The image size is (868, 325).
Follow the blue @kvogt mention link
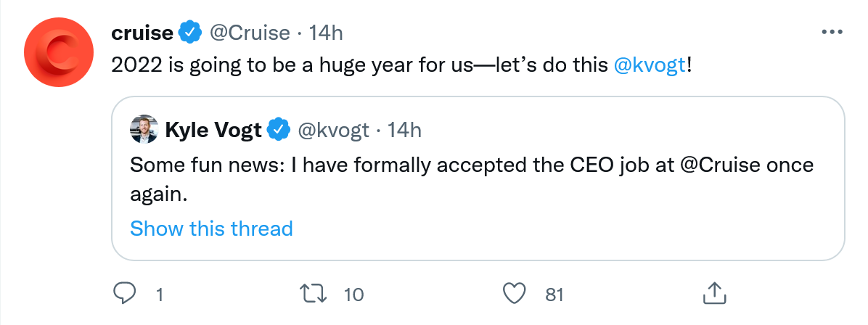point(649,65)
